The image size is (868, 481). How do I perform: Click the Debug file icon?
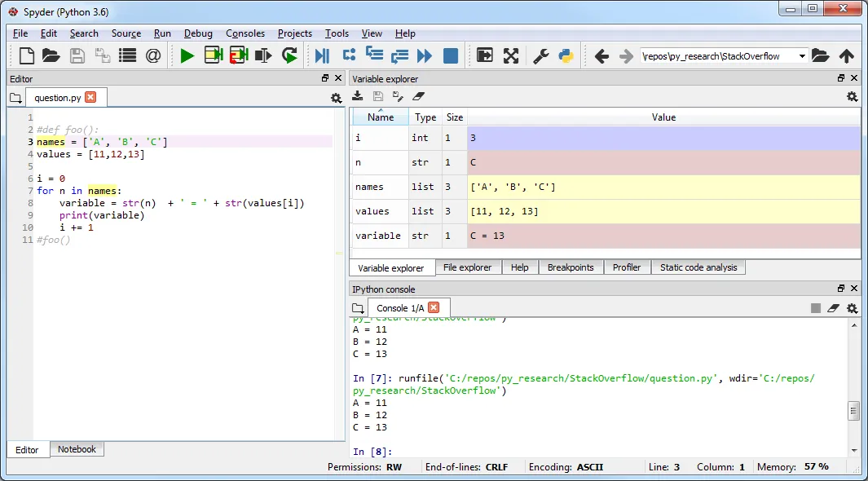322,55
